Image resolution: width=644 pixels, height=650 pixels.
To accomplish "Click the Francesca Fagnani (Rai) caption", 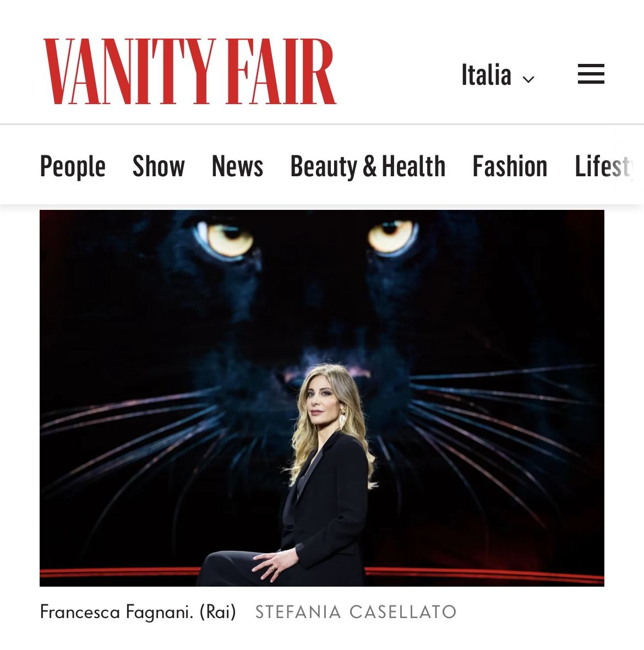I will click(138, 612).
